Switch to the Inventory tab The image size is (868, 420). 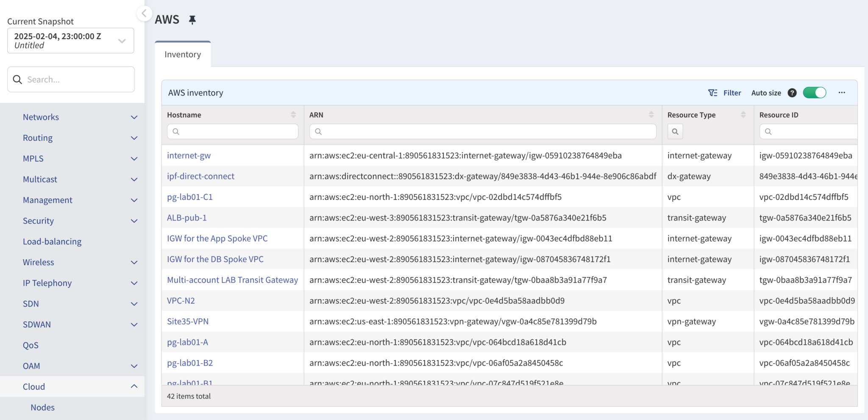[182, 54]
